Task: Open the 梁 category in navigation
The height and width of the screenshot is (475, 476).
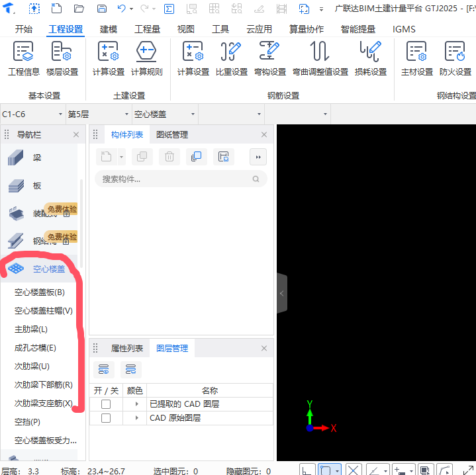Action: point(39,157)
